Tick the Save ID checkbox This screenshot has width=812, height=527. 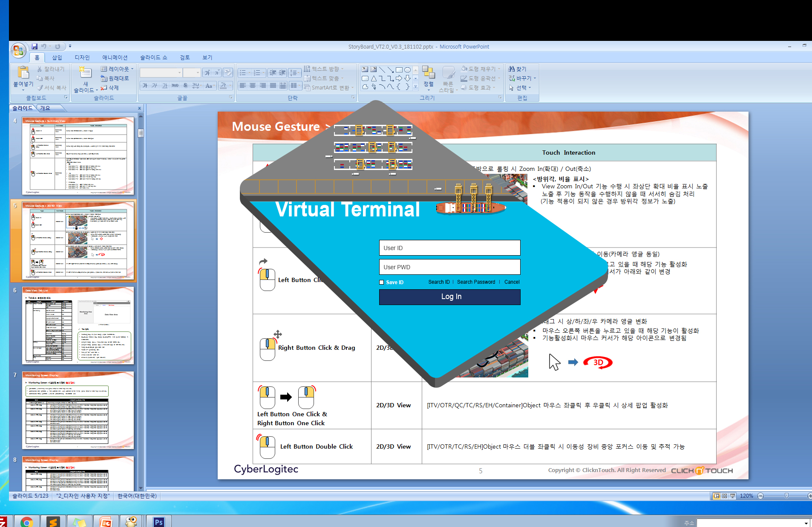point(382,282)
